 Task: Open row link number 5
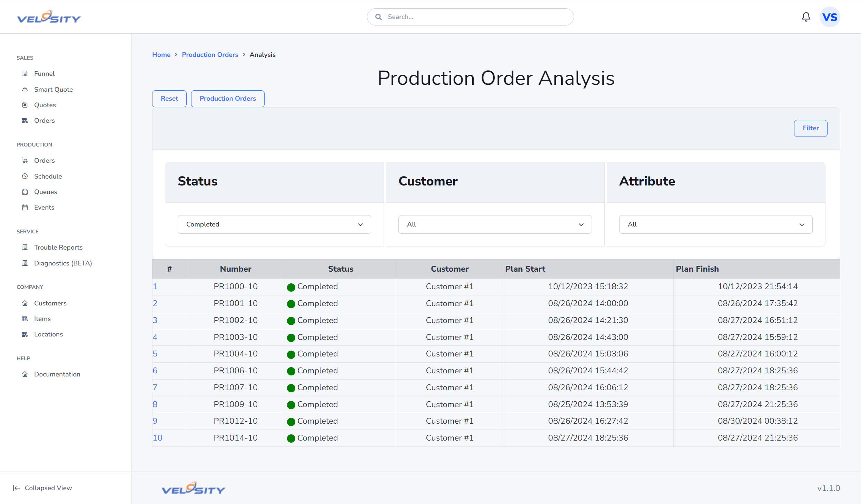pyautogui.click(x=155, y=354)
